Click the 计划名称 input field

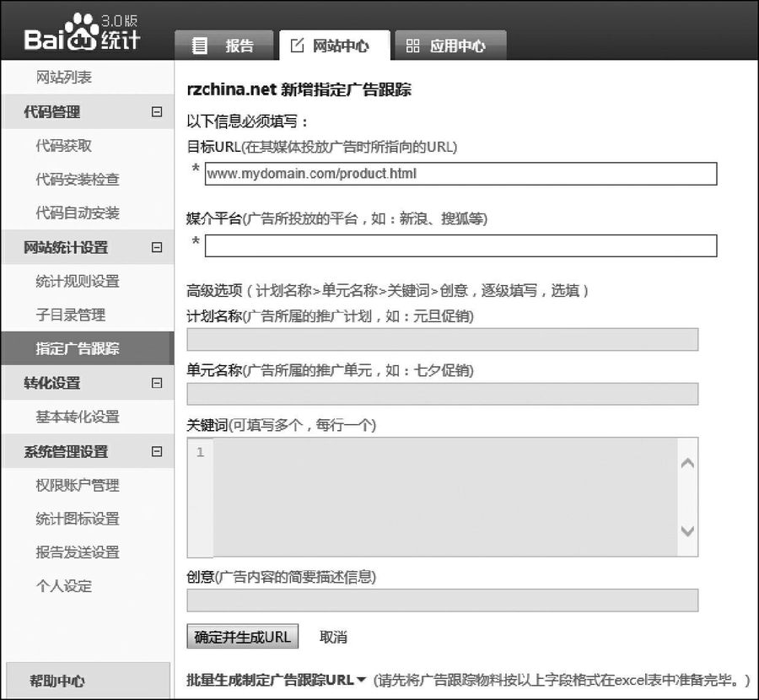(x=443, y=339)
